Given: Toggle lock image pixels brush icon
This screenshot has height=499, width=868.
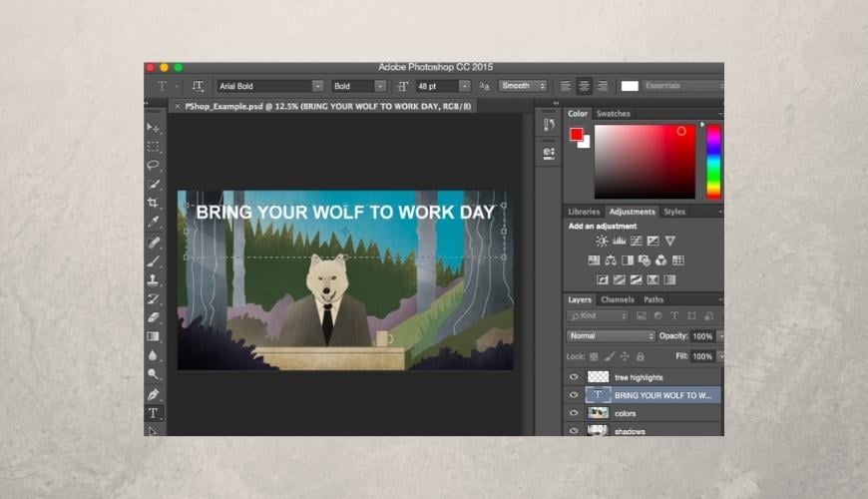Looking at the screenshot, I should point(610,356).
